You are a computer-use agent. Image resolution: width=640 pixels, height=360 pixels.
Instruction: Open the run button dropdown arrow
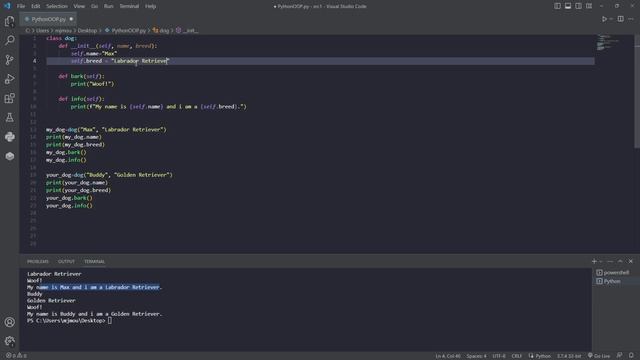[x=611, y=19]
